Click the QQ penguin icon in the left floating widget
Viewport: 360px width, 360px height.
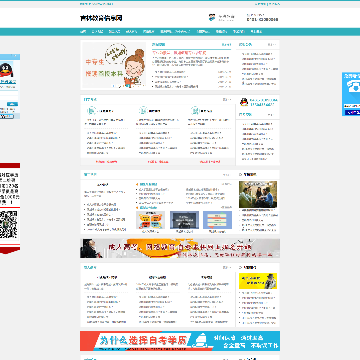[6, 70]
